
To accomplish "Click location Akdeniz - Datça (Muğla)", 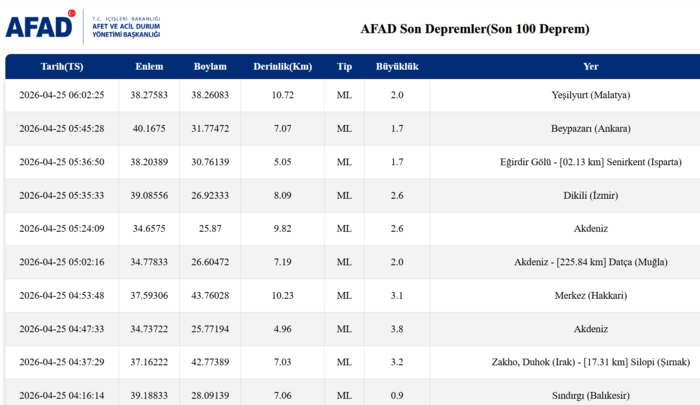I will [591, 262].
